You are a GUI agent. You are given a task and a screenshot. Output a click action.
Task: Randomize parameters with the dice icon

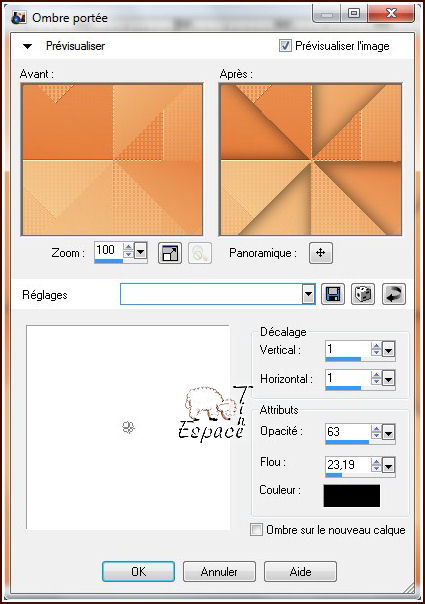363,295
